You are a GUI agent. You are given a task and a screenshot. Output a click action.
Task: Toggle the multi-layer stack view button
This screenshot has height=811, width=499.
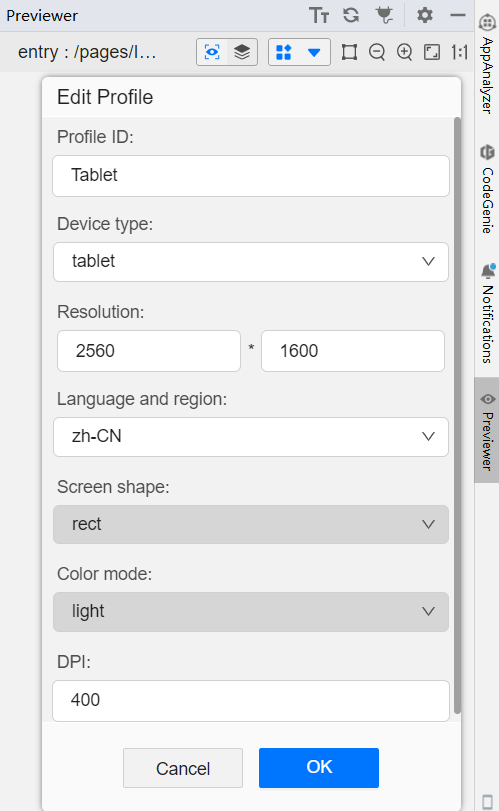(x=242, y=52)
